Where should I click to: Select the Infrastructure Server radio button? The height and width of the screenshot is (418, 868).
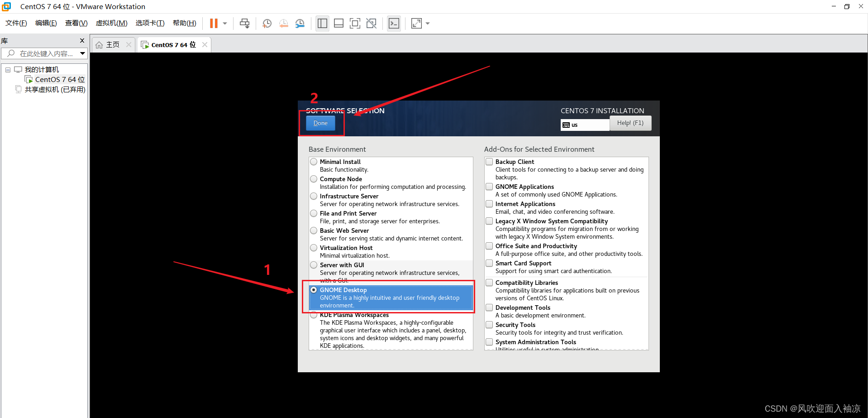tap(314, 196)
